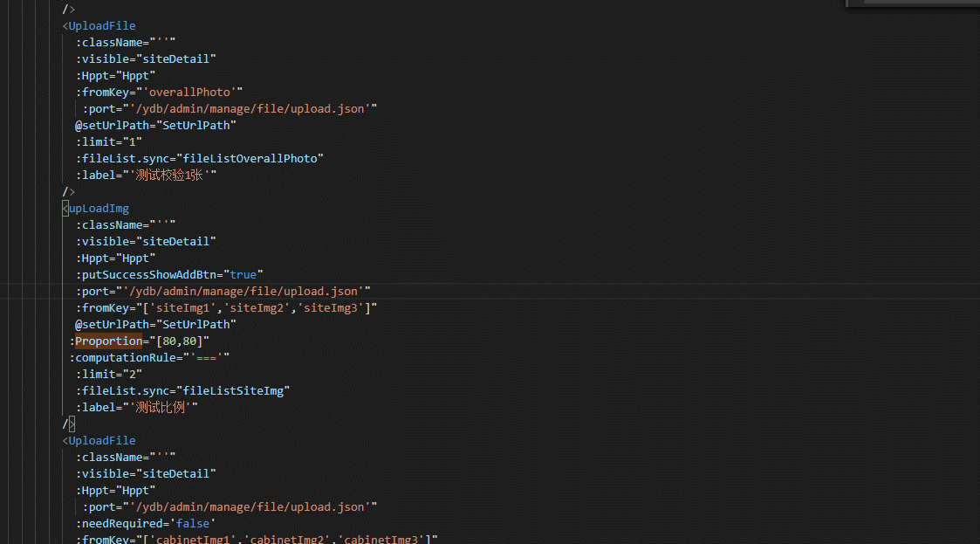Place cursor on :limit="1" line
The image size is (980, 544).
pos(109,142)
